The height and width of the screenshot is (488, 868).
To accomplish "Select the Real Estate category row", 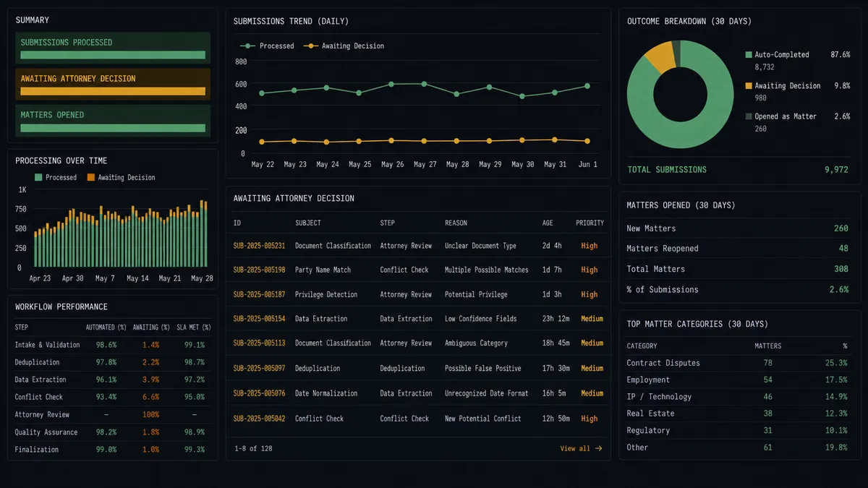I will (x=737, y=414).
